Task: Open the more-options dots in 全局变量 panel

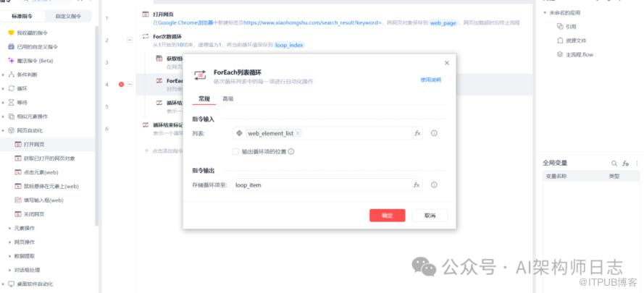Action: 637,164
